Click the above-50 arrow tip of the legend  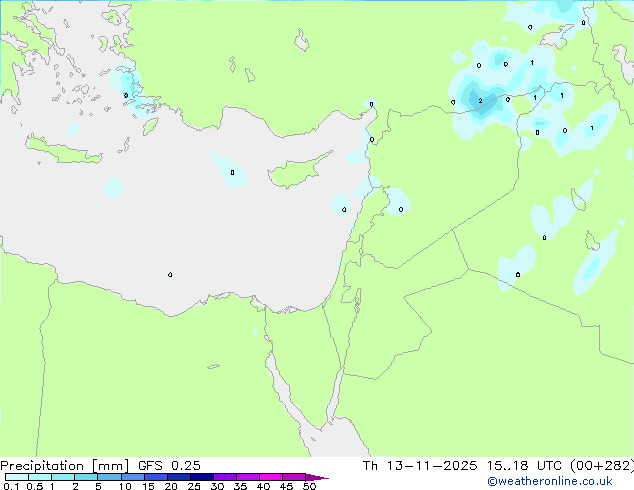click(317, 477)
